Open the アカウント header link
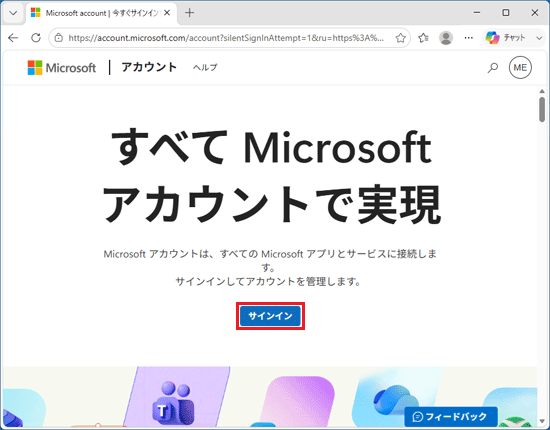The image size is (550, 430). pyautogui.click(x=149, y=67)
